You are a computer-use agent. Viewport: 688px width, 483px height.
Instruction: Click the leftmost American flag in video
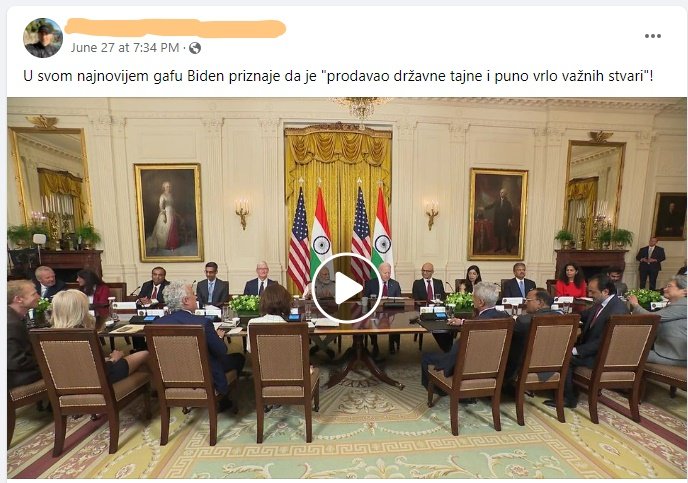(x=299, y=237)
